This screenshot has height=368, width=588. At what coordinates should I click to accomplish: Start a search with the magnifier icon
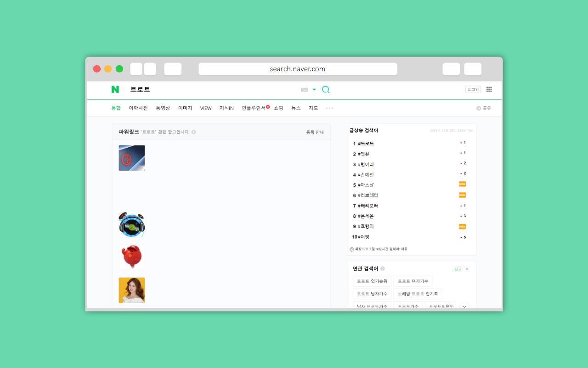(326, 89)
